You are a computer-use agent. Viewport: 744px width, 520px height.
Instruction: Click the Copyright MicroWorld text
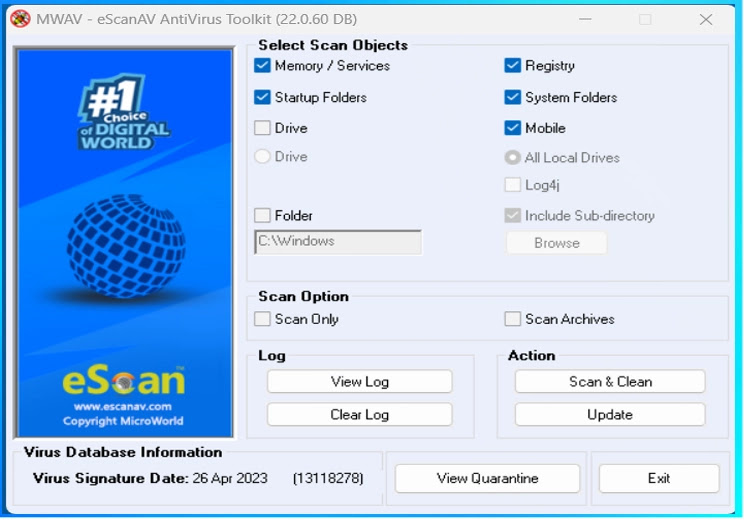(x=123, y=421)
